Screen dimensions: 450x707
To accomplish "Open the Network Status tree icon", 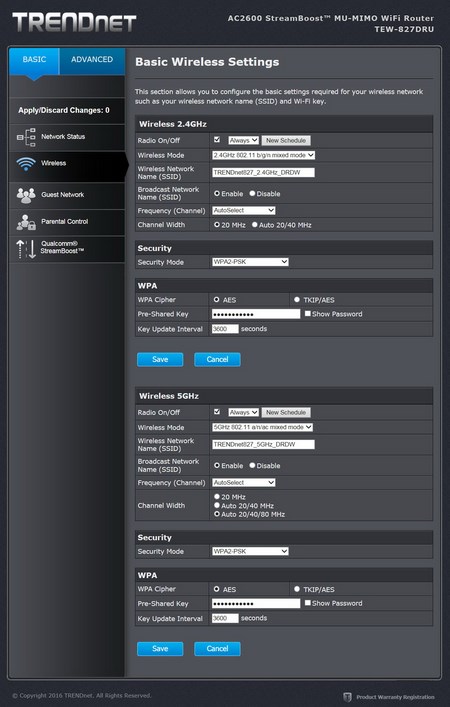I will tap(26, 137).
